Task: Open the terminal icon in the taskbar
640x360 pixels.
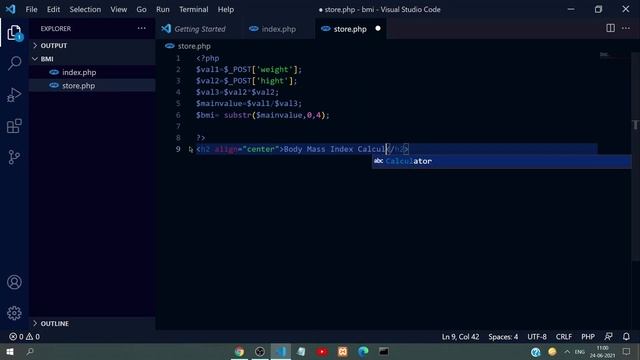Action: pyautogui.click(x=384, y=351)
